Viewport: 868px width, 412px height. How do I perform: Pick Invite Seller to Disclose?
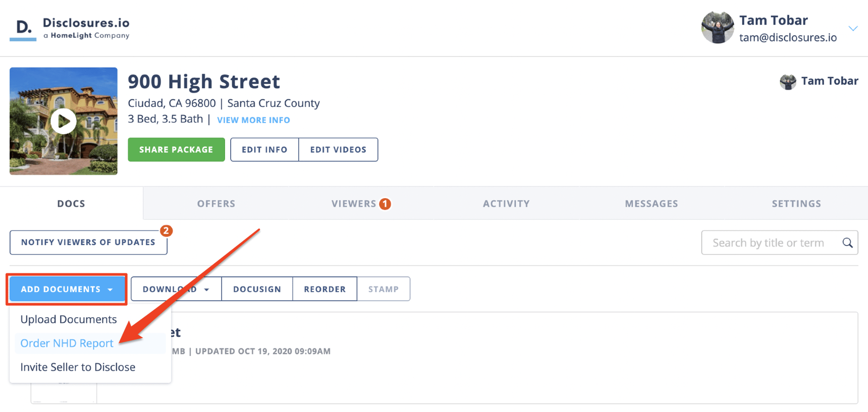click(x=78, y=367)
